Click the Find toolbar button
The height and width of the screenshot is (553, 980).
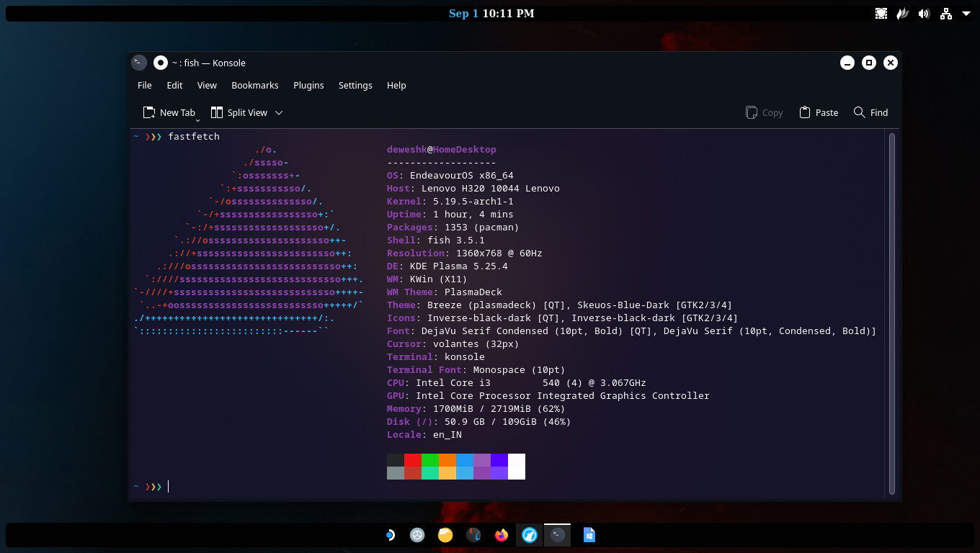pos(870,112)
